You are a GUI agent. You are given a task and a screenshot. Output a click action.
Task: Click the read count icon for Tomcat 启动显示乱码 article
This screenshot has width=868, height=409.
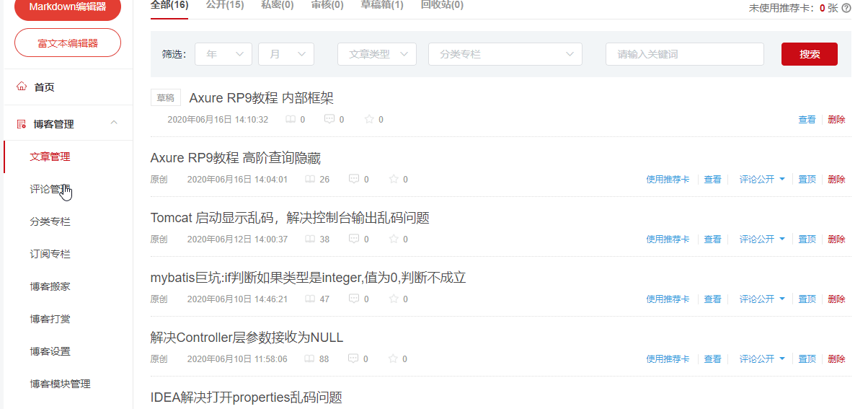[309, 239]
